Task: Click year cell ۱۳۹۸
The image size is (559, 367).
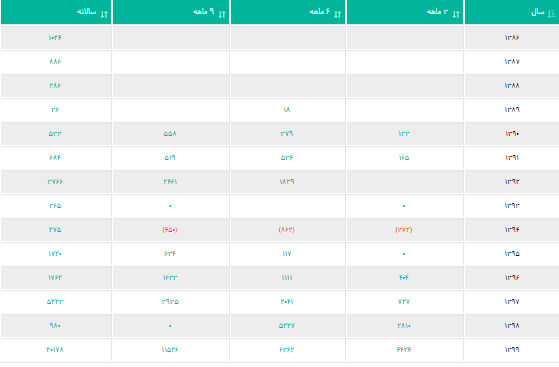Action: coord(512,325)
